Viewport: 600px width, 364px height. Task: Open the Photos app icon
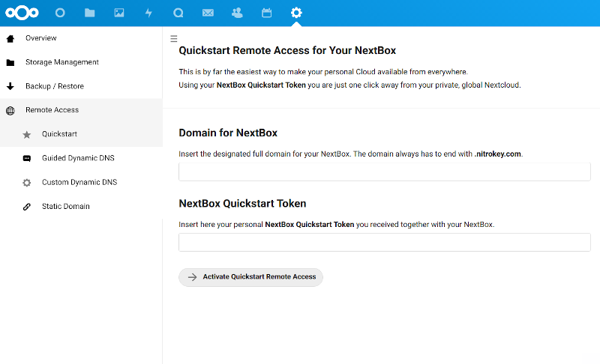point(119,13)
